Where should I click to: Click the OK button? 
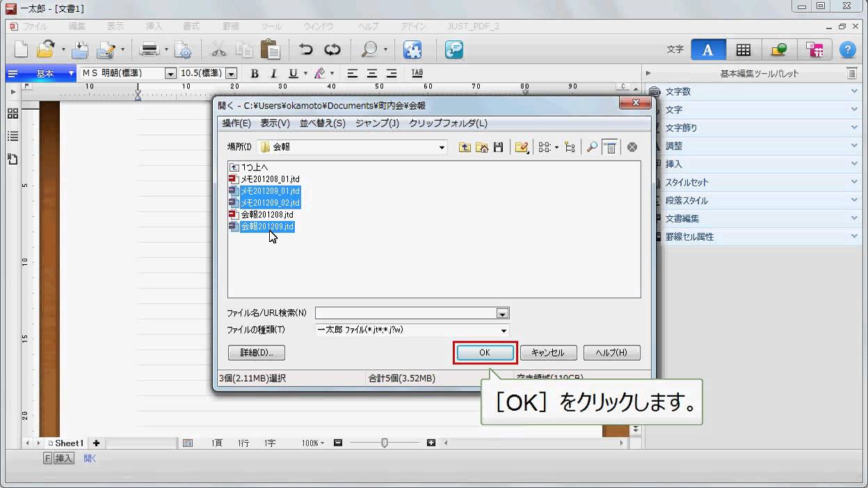(x=484, y=352)
